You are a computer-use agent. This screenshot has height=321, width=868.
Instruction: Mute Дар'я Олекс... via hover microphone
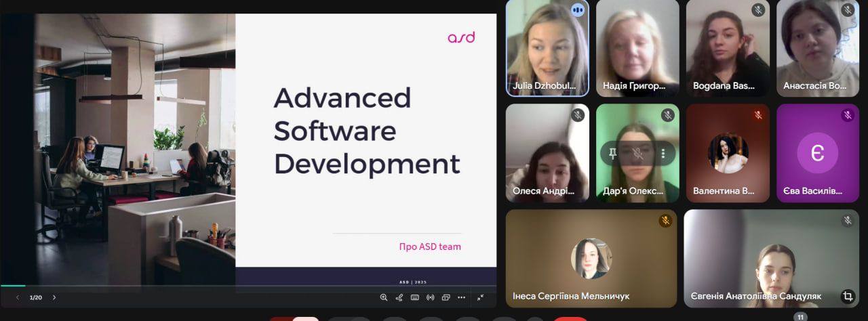pos(637,154)
